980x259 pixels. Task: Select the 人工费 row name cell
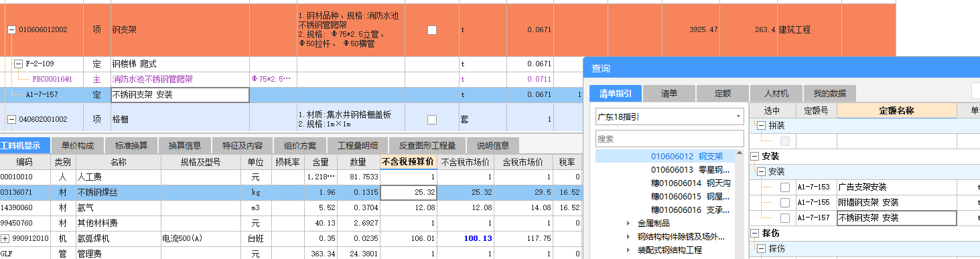pyautogui.click(x=118, y=177)
